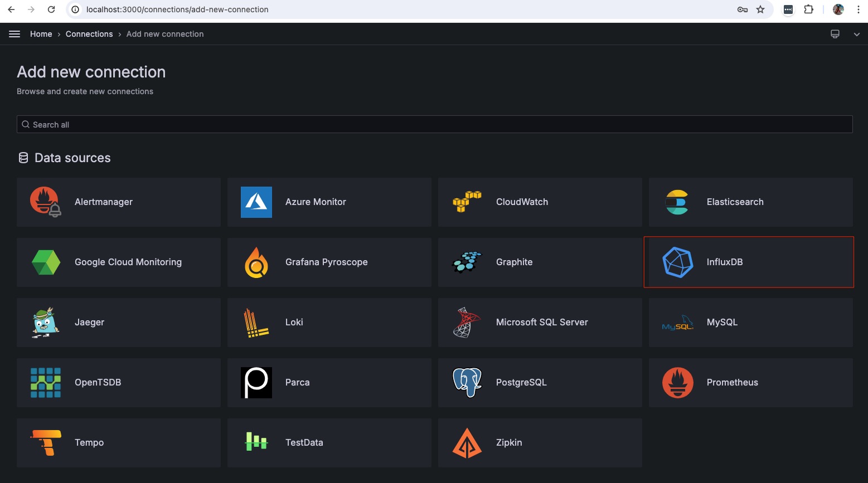868x483 pixels.
Task: Open the Chrome three-dot menu
Action: 858,9
